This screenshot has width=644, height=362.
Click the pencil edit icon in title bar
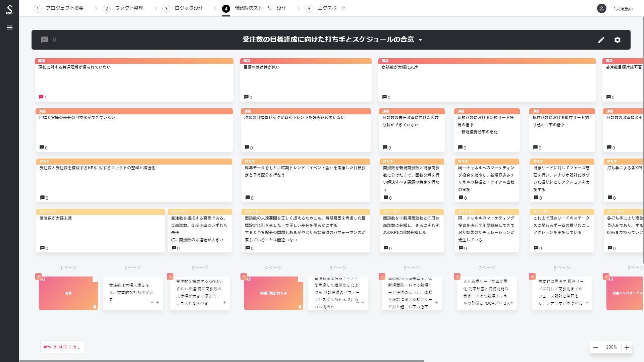pyautogui.click(x=601, y=40)
